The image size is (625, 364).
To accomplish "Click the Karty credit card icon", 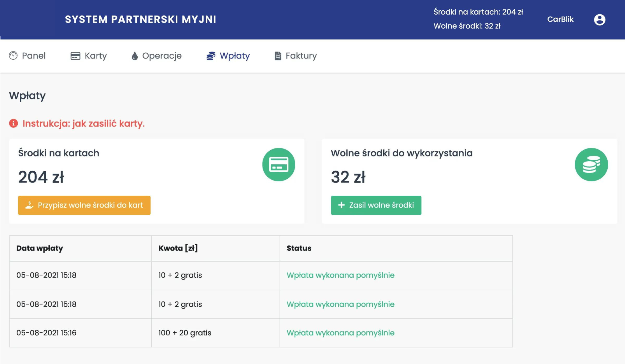I will (x=75, y=56).
